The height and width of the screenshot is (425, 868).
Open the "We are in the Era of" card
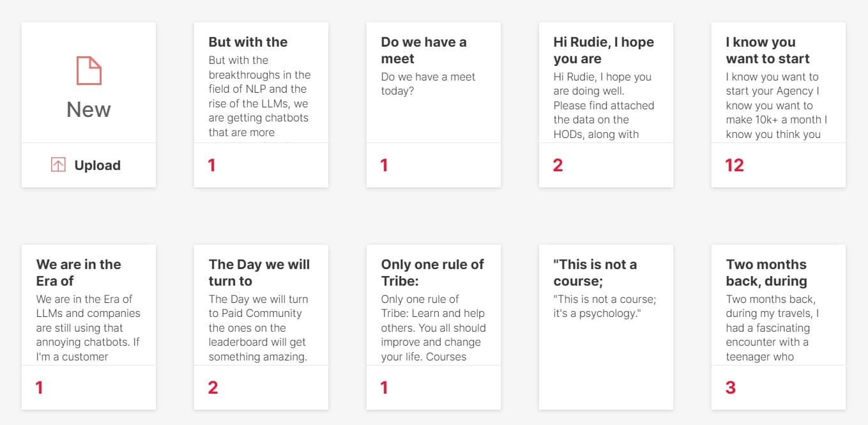(x=79, y=272)
